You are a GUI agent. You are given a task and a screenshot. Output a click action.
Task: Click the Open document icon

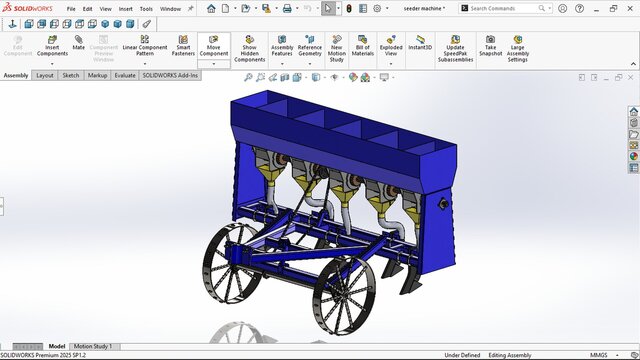[x=245, y=8]
